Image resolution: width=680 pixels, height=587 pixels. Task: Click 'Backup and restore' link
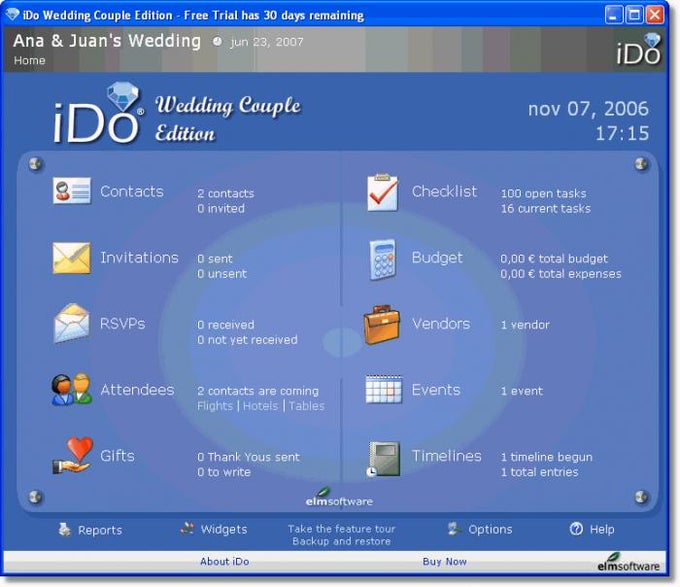click(341, 541)
